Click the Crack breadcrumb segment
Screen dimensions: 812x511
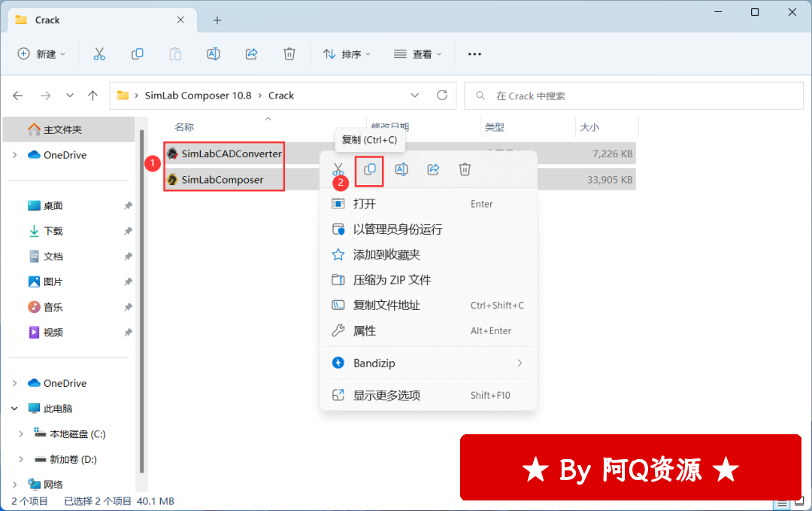281,96
